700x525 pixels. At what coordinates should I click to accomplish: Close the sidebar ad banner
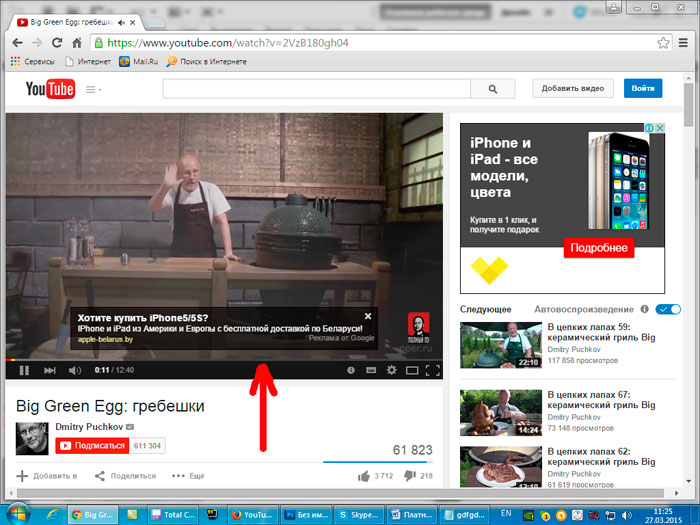click(659, 128)
